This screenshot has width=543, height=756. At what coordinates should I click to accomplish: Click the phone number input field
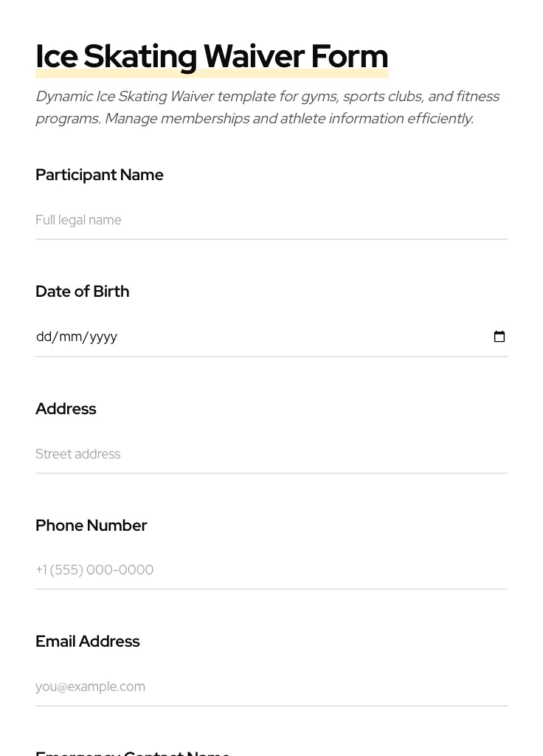coord(271,570)
